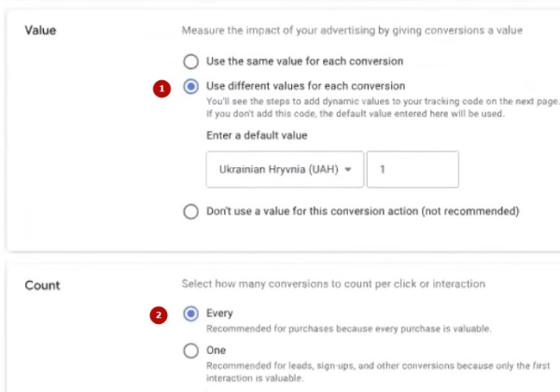Image resolution: width=560 pixels, height=392 pixels.
Task: Click the "One" option label text
Action: [x=217, y=351]
